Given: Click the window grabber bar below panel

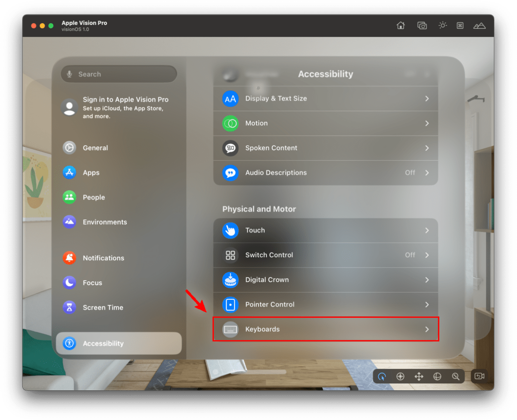Looking at the screenshot, I should pyautogui.click(x=258, y=372).
